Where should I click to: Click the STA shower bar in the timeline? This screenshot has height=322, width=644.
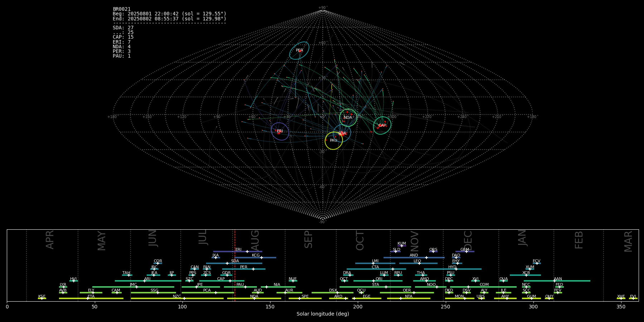[x=375, y=287]
